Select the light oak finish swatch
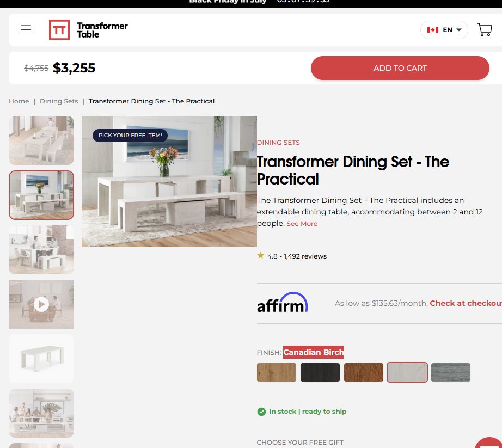502x448 pixels. coord(277,372)
